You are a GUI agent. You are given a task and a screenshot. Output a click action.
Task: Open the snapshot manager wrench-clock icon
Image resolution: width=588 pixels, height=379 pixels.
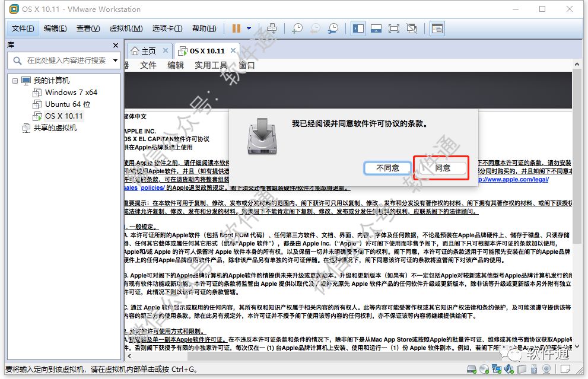pos(333,28)
